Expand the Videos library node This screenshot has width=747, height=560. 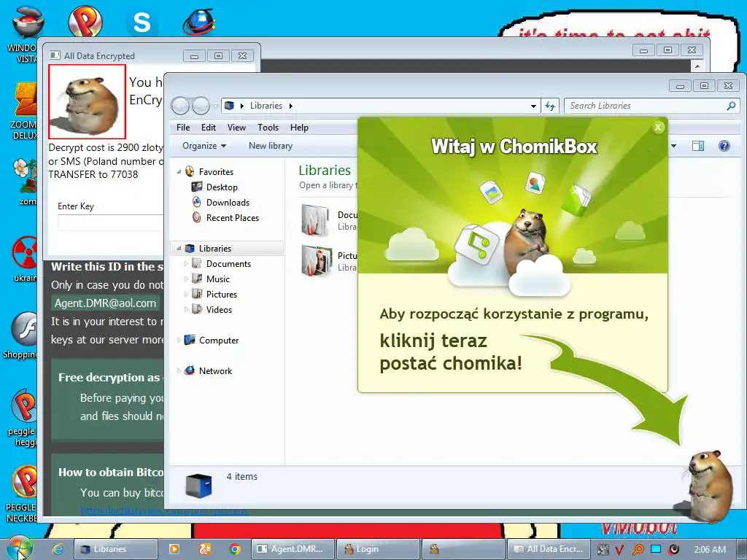pyautogui.click(x=186, y=309)
